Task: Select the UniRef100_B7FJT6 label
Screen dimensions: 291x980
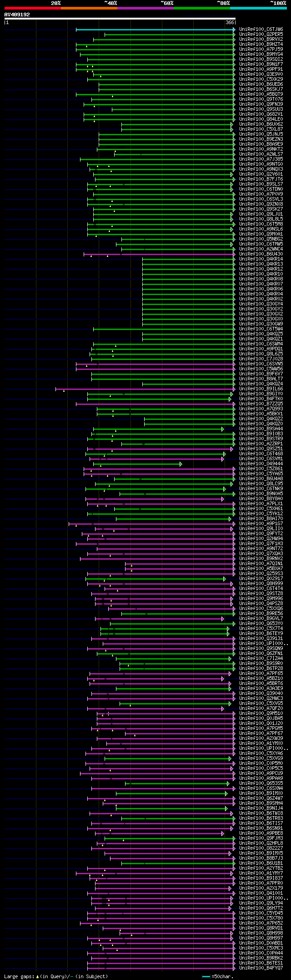Action: point(261,179)
